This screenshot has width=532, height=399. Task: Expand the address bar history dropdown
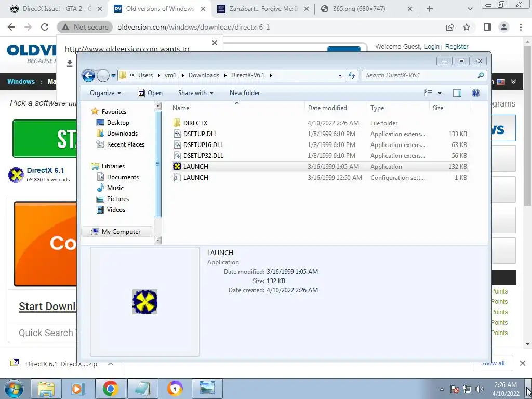(x=340, y=75)
